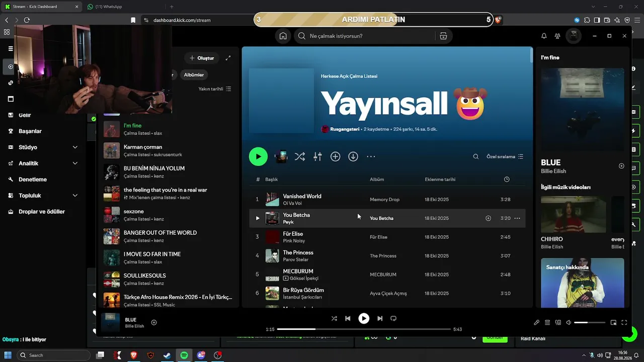Click the play button in the player bar
This screenshot has width=644, height=362.
point(364,318)
